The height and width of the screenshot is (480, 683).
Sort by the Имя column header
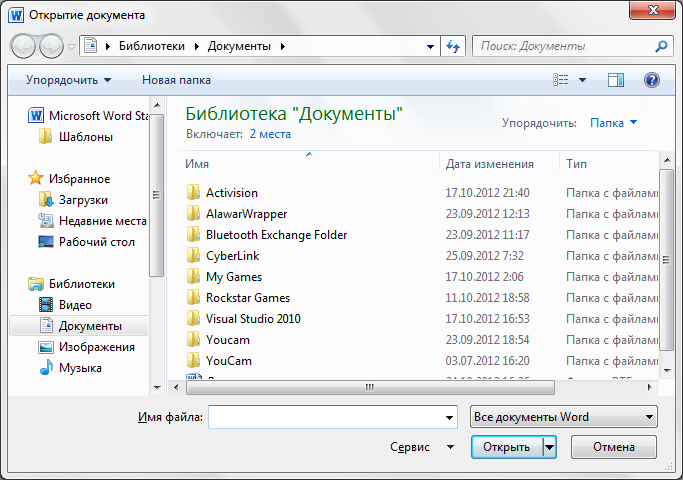coord(309,164)
